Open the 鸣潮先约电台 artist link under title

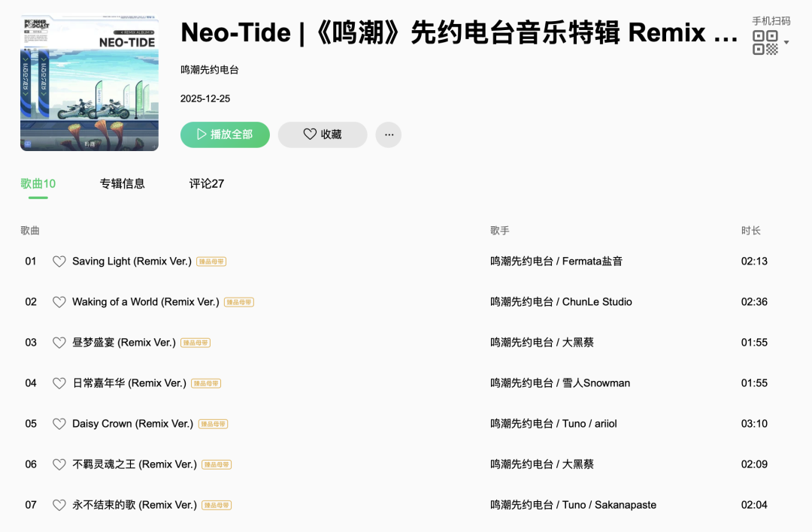[209, 70]
